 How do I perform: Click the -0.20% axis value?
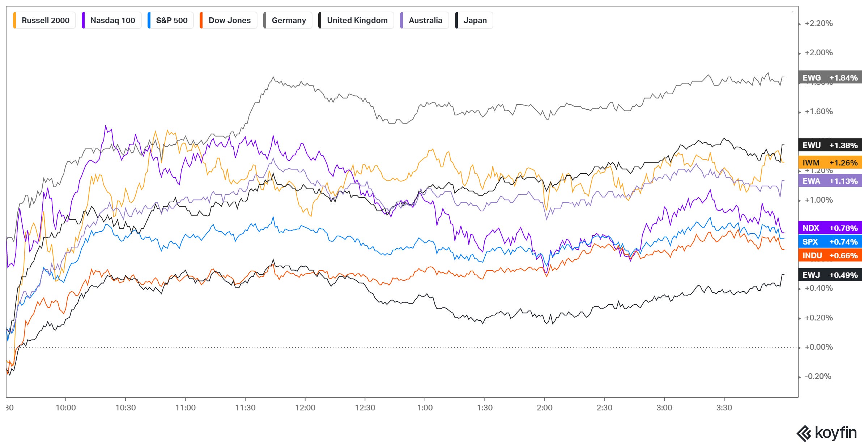[818, 376]
